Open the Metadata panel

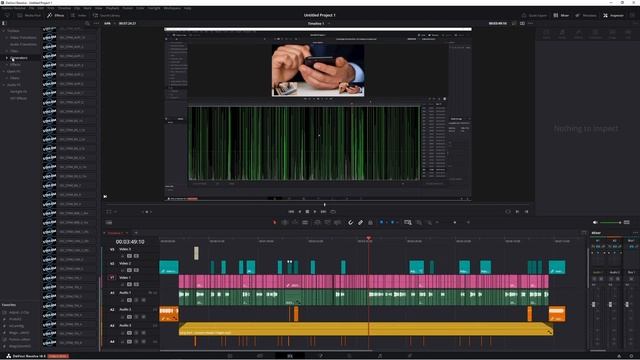click(x=586, y=16)
